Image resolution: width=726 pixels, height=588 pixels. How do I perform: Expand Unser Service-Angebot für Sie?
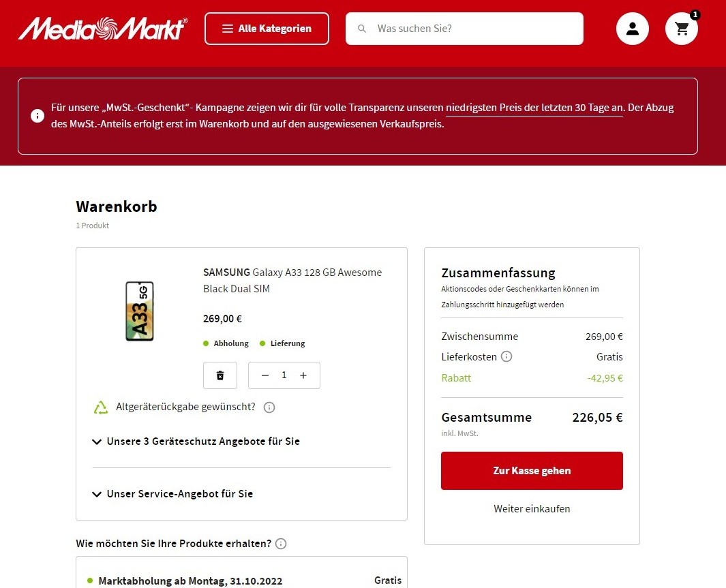click(x=172, y=493)
